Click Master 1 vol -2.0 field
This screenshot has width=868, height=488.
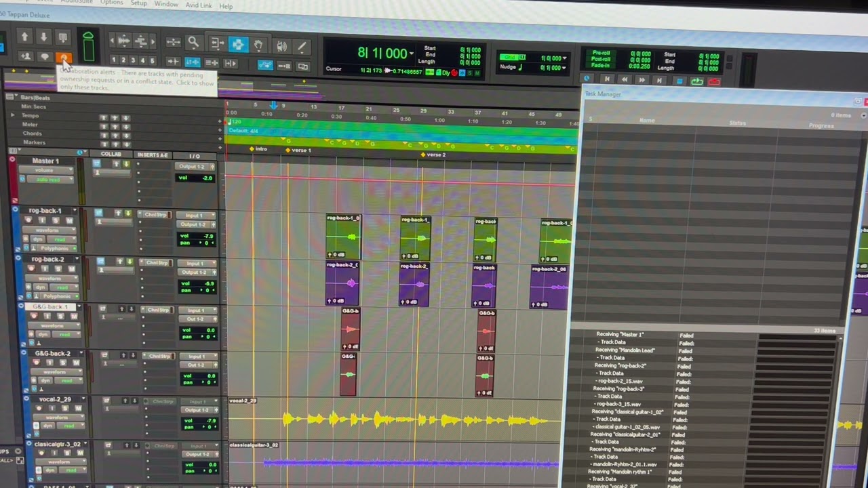pyautogui.click(x=196, y=178)
